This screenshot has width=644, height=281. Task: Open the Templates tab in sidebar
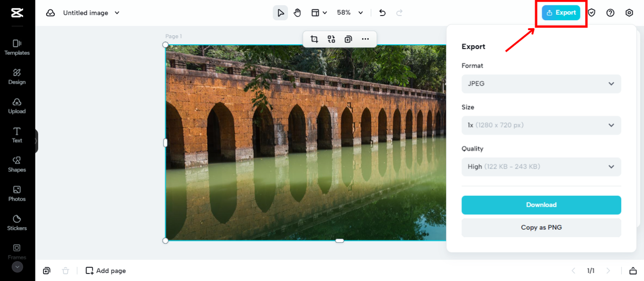(17, 47)
